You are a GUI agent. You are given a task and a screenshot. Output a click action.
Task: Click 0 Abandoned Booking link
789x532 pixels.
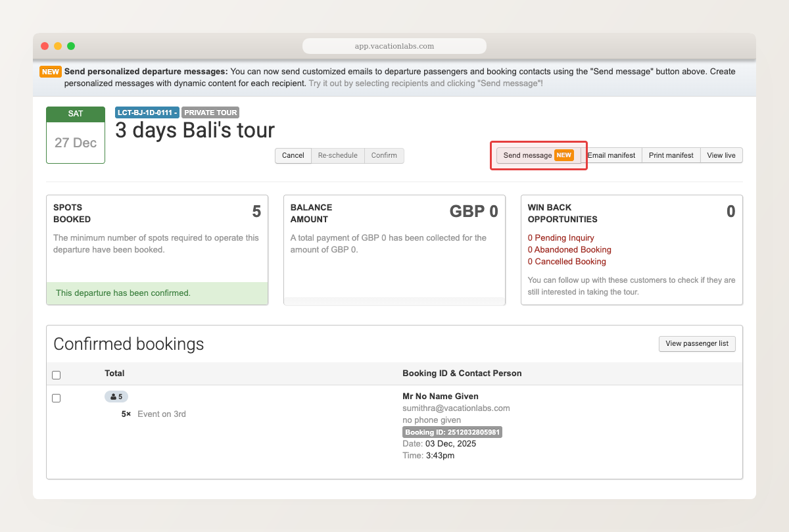tap(569, 250)
